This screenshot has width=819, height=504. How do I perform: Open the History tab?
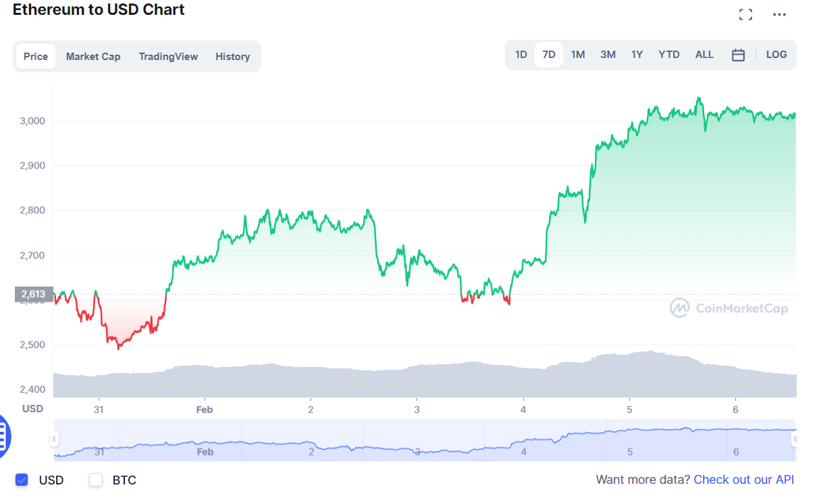coord(233,57)
